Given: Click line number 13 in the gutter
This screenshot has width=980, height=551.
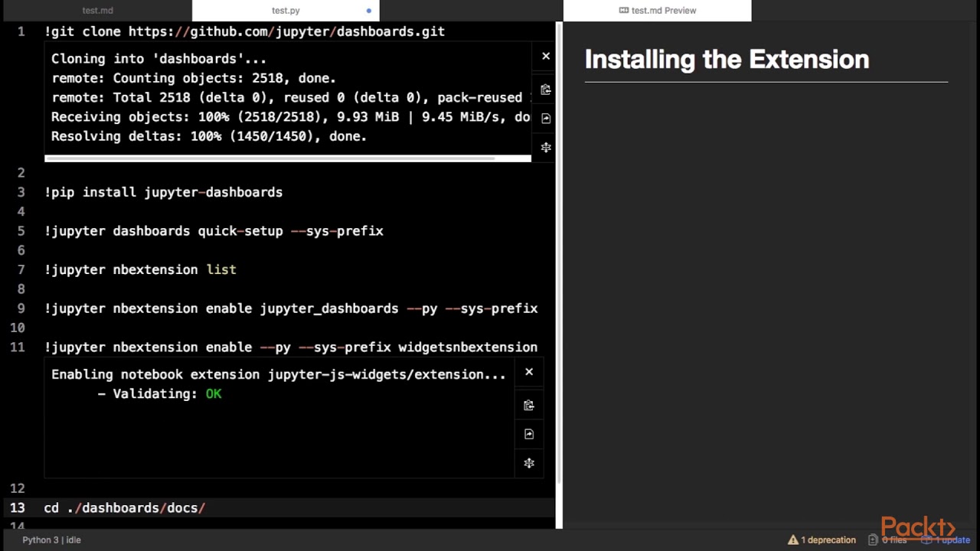Looking at the screenshot, I should [18, 508].
